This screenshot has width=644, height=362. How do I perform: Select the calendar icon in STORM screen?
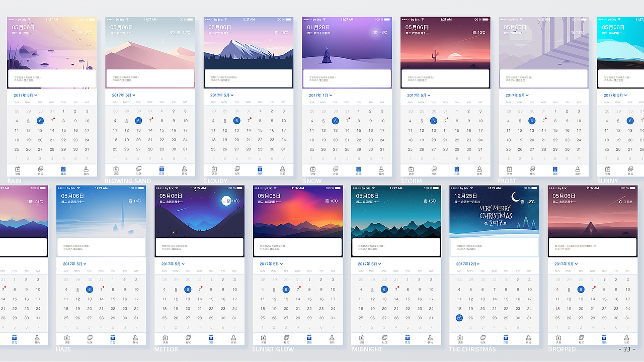coord(457,169)
